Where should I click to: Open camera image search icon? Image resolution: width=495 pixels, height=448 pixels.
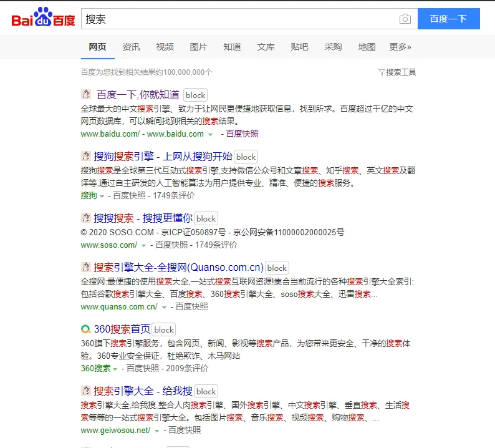(x=405, y=19)
